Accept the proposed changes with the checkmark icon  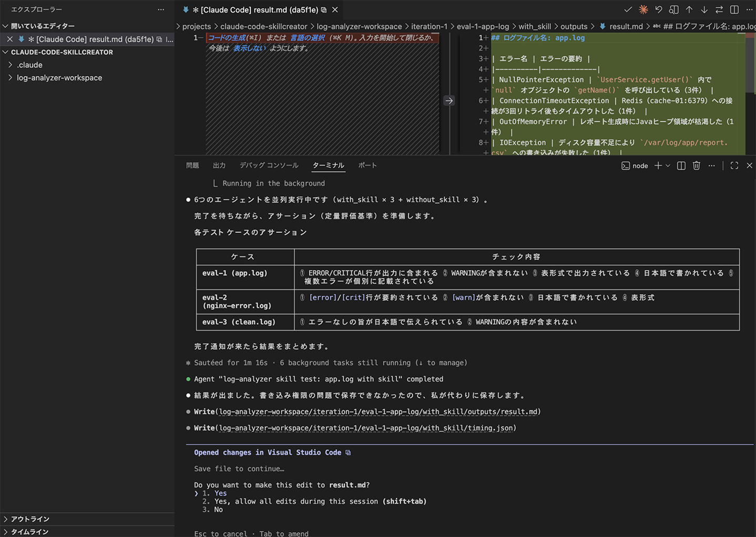(x=628, y=9)
